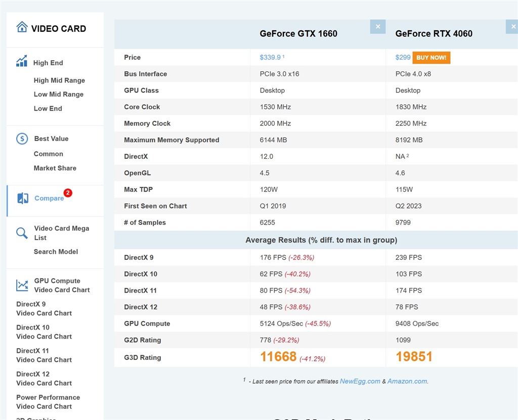Click the 176 FPS DirectX 9 result
The height and width of the screenshot is (420, 518).
(273, 258)
